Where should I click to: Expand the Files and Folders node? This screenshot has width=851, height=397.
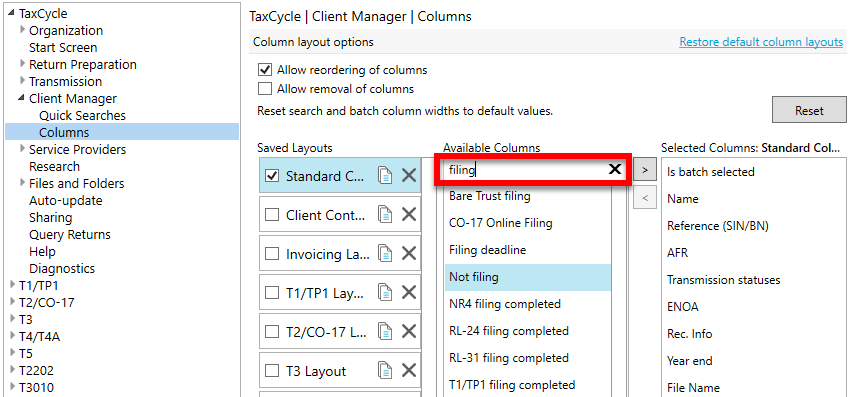coord(23,183)
